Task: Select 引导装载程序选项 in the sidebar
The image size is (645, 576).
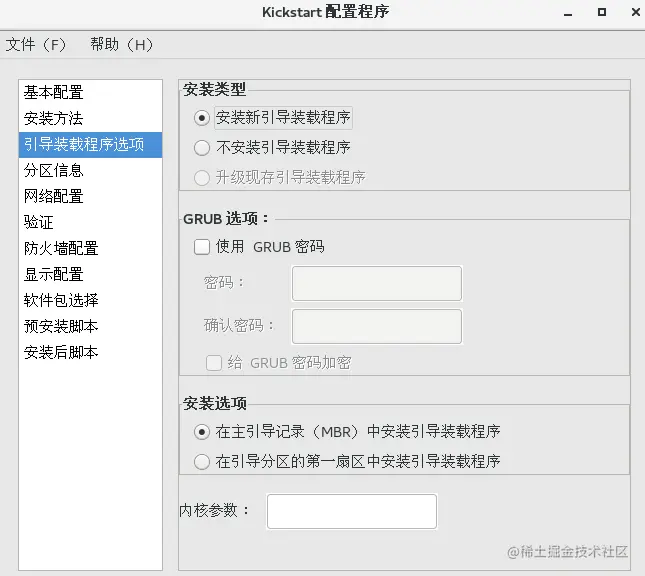Action: click(x=90, y=144)
